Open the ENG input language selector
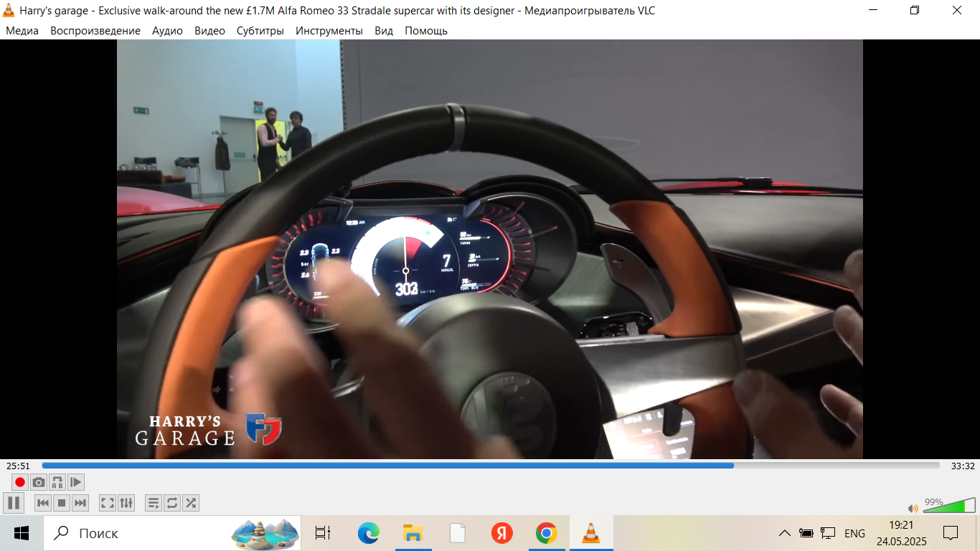The width and height of the screenshot is (980, 551). click(854, 533)
